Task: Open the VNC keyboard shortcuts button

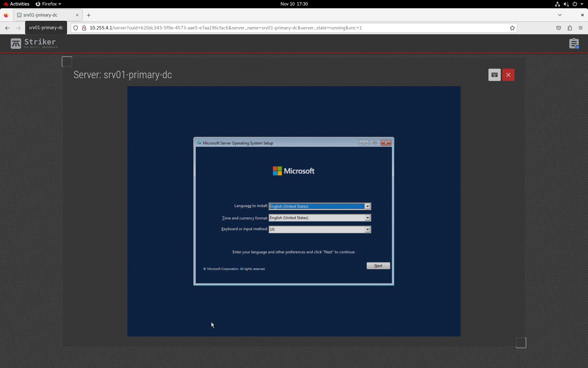Action: (x=494, y=75)
